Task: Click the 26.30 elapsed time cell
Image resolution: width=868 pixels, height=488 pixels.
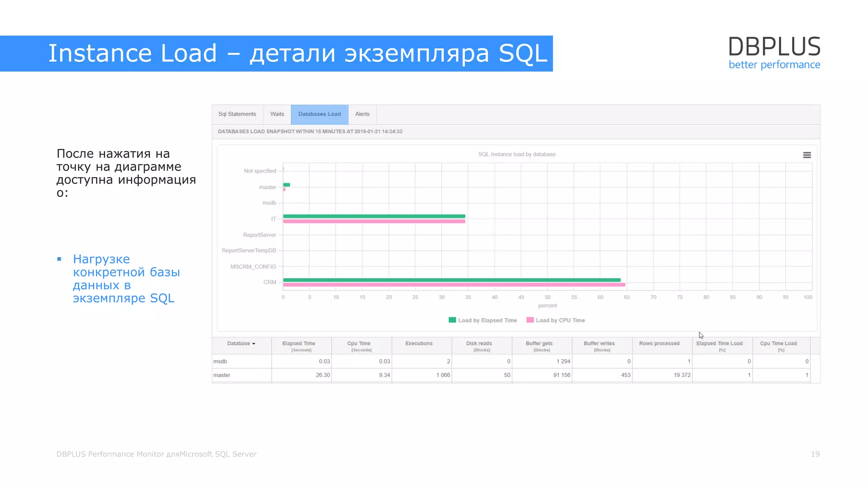Action: 301,375
